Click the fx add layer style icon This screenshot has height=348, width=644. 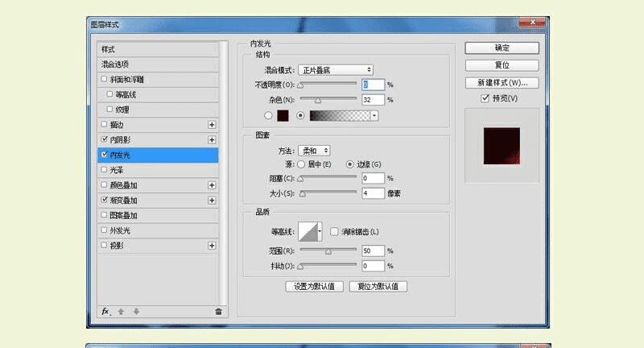point(106,312)
